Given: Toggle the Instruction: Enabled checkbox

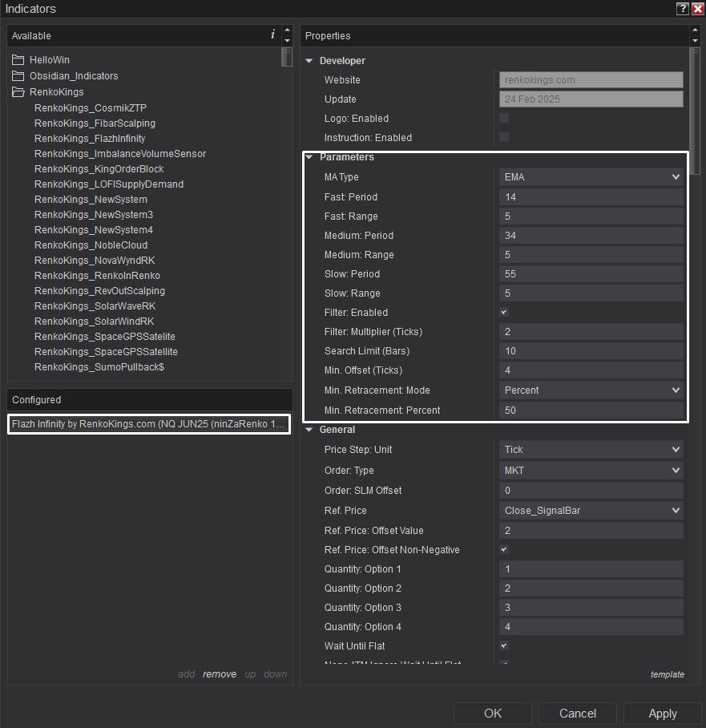Looking at the screenshot, I should [x=504, y=137].
